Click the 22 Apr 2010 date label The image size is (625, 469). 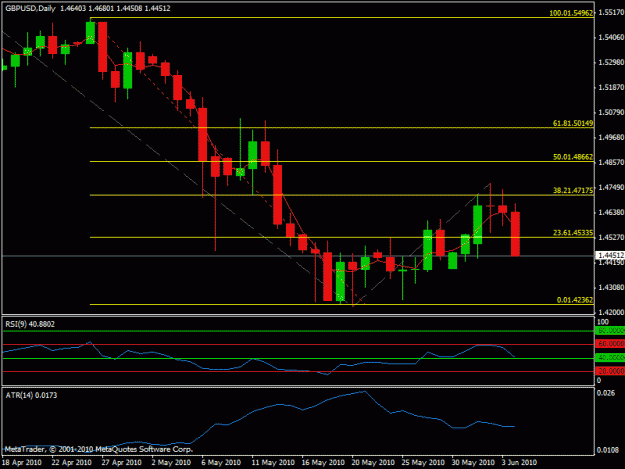pyautogui.click(x=71, y=462)
